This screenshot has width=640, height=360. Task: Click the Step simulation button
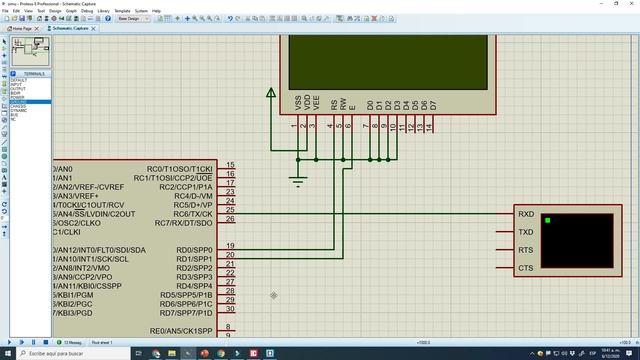point(22,342)
